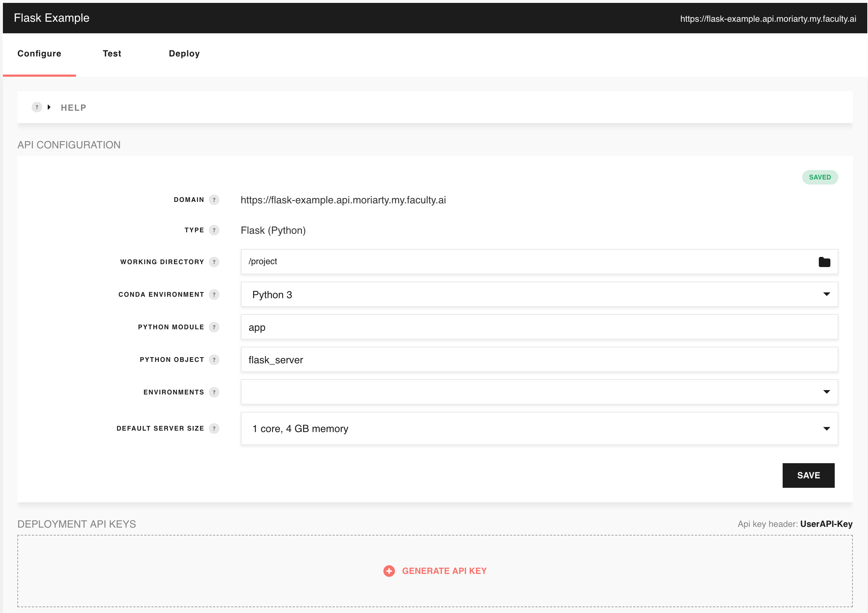Screen dimensions: 868x613
Task: Switch to the Deploy tab
Action: [x=184, y=54]
